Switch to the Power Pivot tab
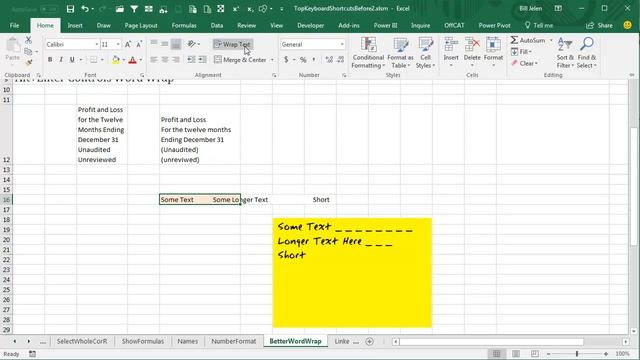The height and width of the screenshot is (360, 640). pos(494,25)
